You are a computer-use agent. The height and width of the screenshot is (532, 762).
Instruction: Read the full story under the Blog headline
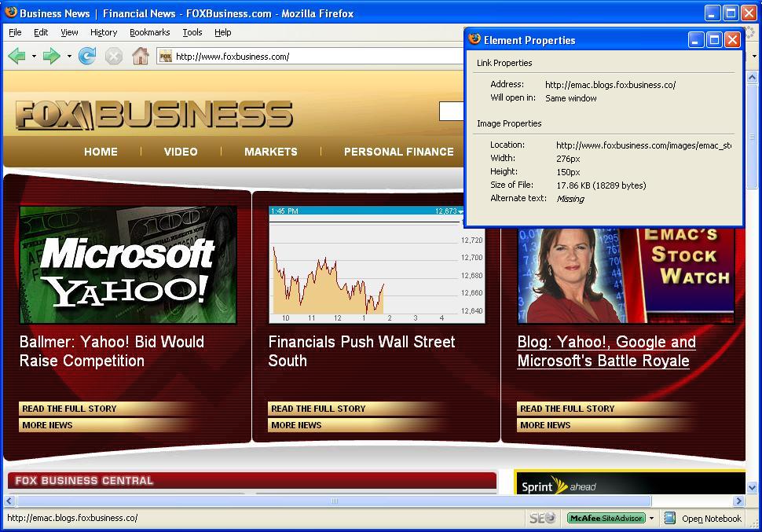click(x=567, y=409)
